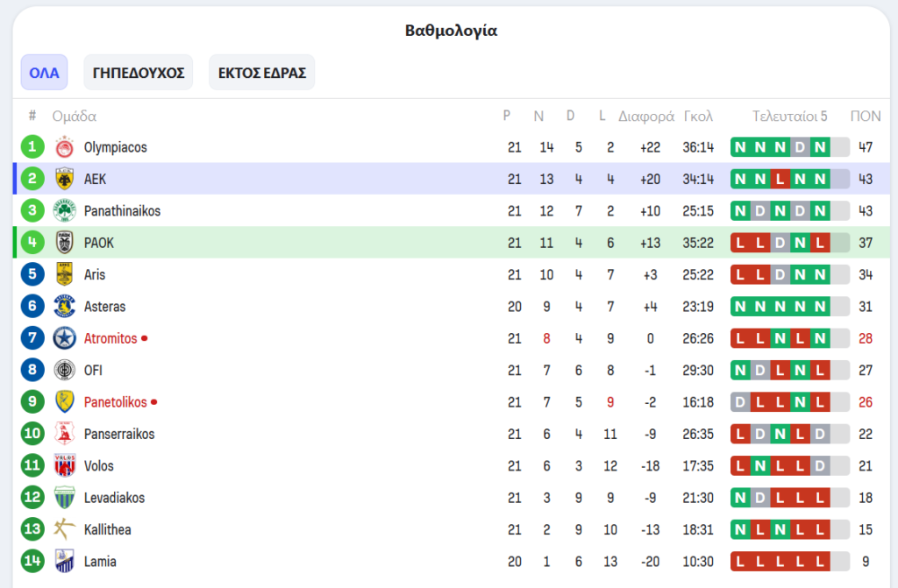Viewport: 898px width, 588px height.
Task: Click the Panetolikos team badge
Action: (x=64, y=402)
